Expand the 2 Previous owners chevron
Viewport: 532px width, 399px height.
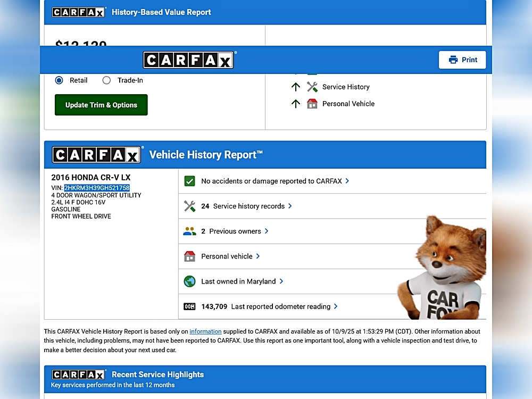coord(267,231)
